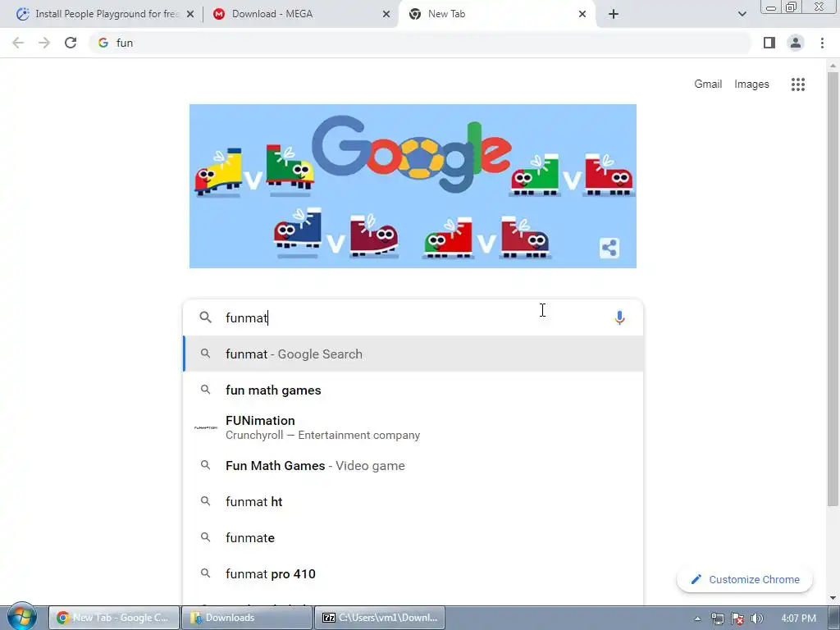Click the volume icon in the system tray

pyautogui.click(x=757, y=619)
